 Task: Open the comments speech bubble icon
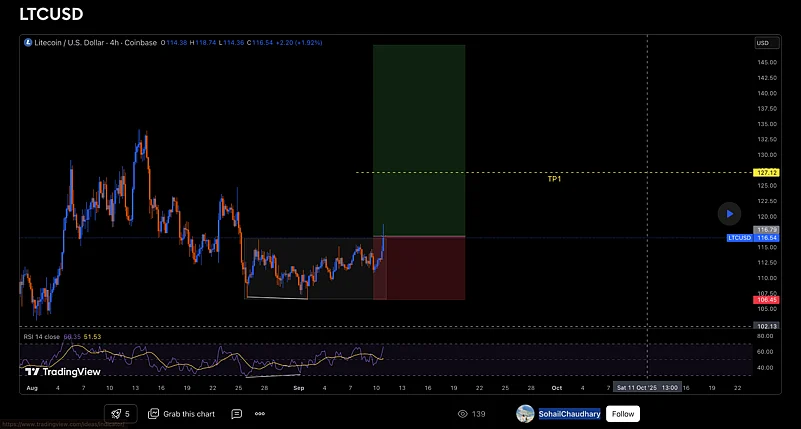click(x=236, y=414)
